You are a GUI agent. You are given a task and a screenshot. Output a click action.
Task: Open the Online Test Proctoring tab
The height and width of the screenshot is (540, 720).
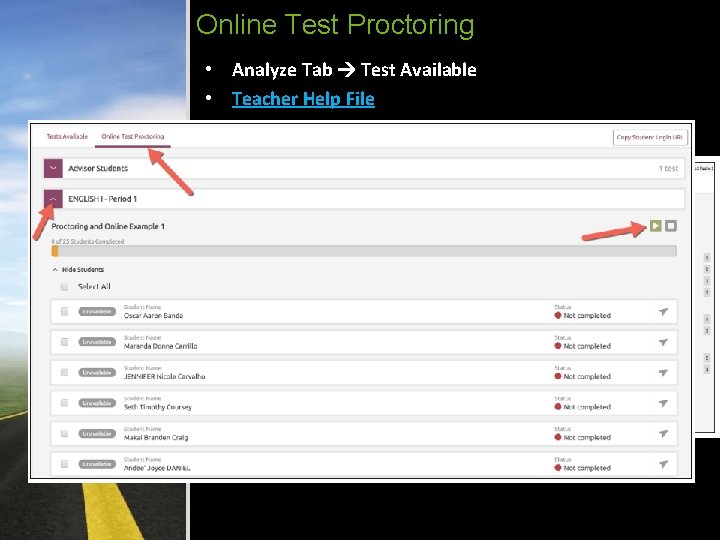(x=133, y=136)
